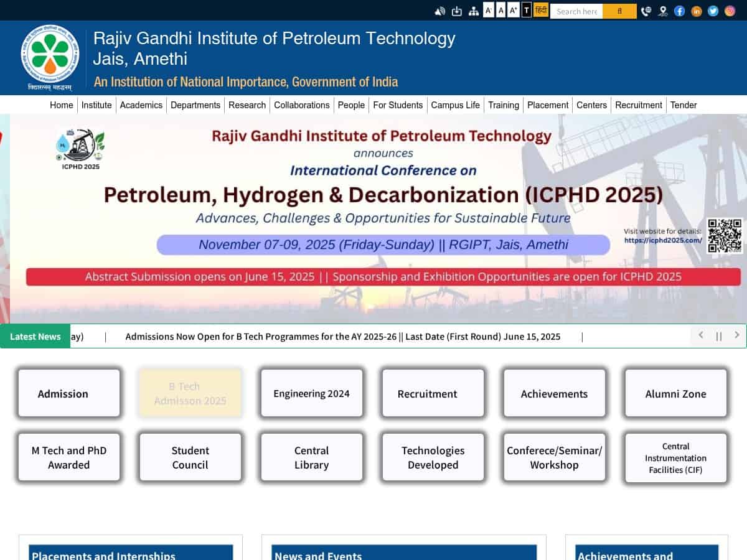Open the Facebook page icon
Viewport: 747px width, 560px height.
(x=680, y=11)
